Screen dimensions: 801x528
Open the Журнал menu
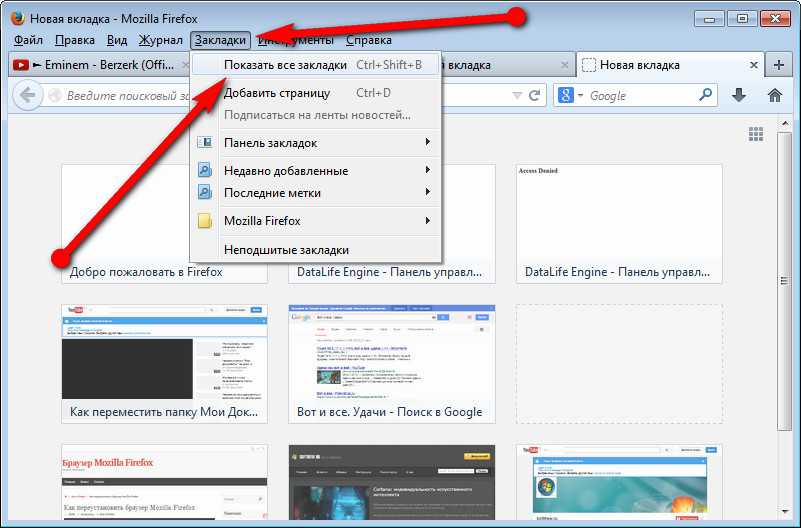tap(160, 40)
